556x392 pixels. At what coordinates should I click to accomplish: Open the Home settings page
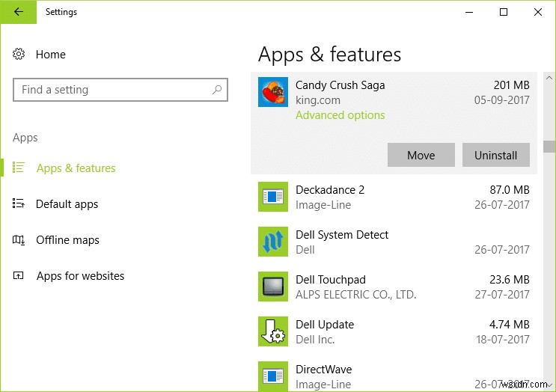coord(51,54)
